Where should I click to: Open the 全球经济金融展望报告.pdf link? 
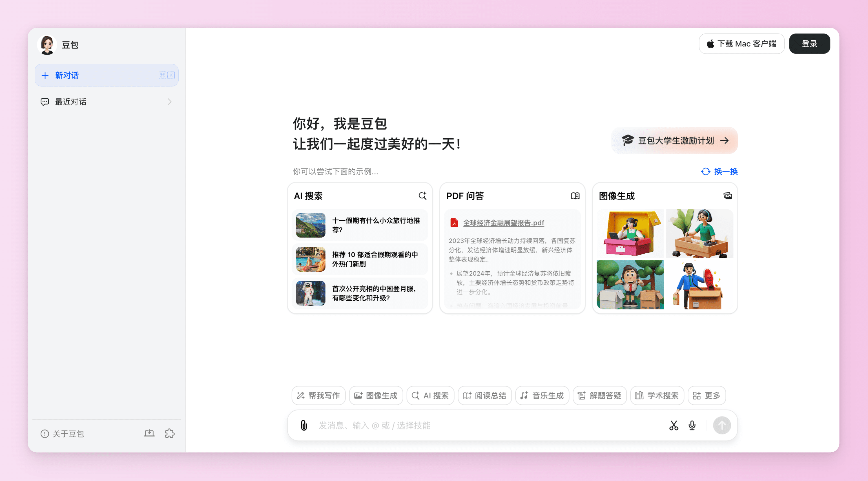(x=503, y=223)
